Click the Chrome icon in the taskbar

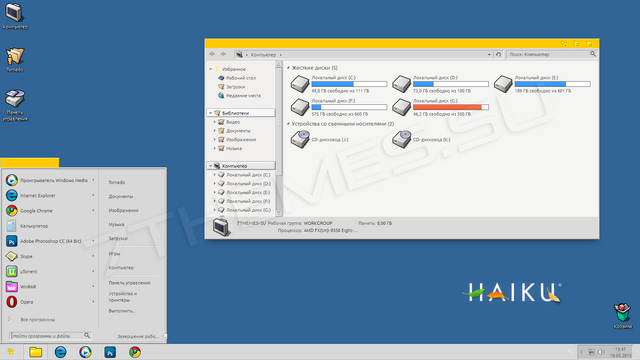point(135,352)
